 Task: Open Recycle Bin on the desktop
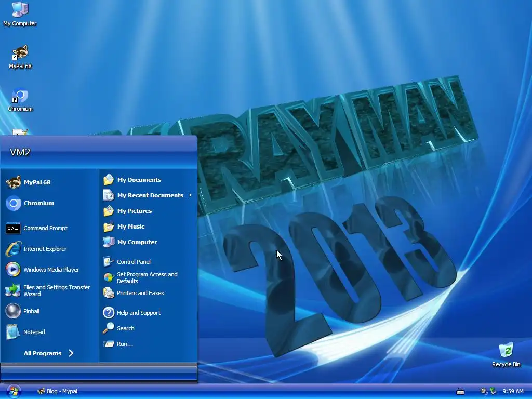[506, 354]
